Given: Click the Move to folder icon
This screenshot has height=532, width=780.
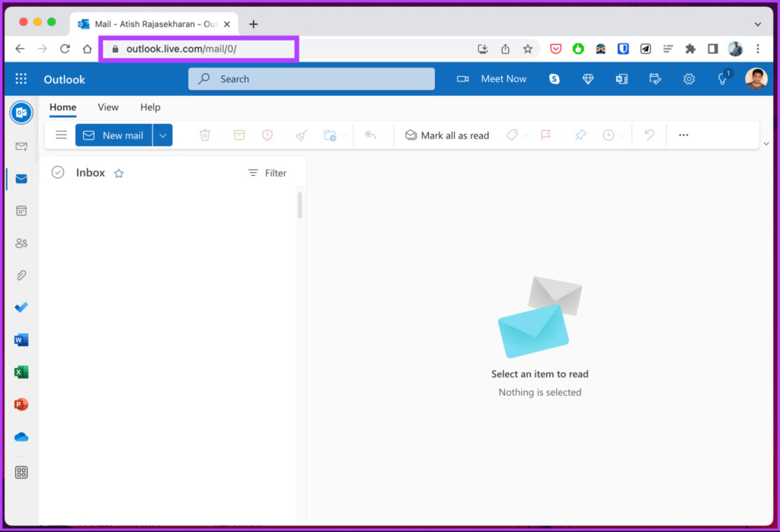Looking at the screenshot, I should click(330, 135).
